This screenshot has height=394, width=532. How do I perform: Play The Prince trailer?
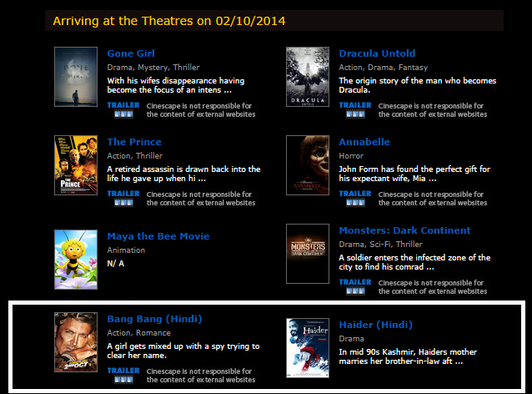tap(123, 198)
